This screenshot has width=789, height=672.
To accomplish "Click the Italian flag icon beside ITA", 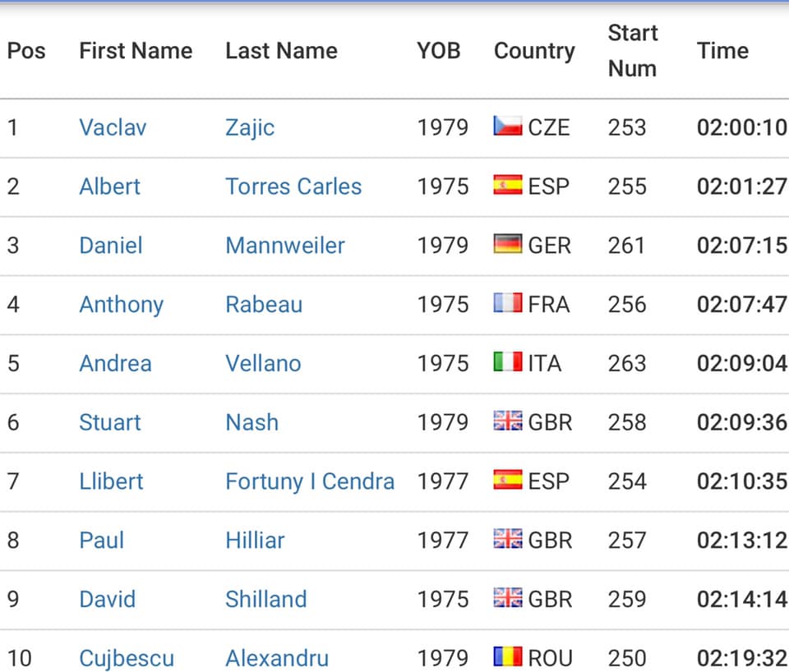I will [x=508, y=361].
